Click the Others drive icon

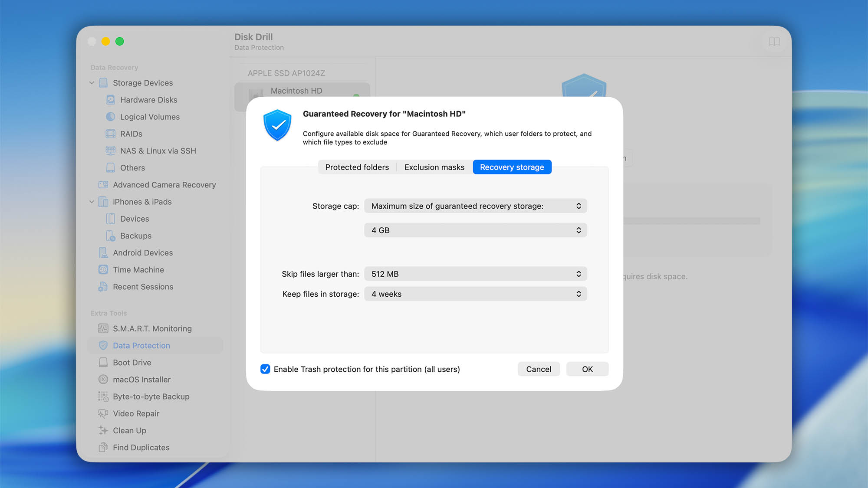click(111, 167)
